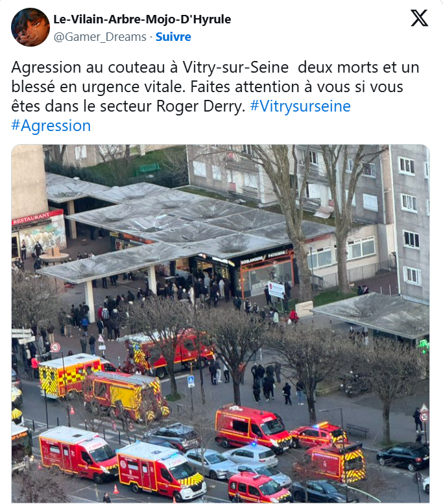Open the @Gamer_Dreams handle

[x=100, y=37]
